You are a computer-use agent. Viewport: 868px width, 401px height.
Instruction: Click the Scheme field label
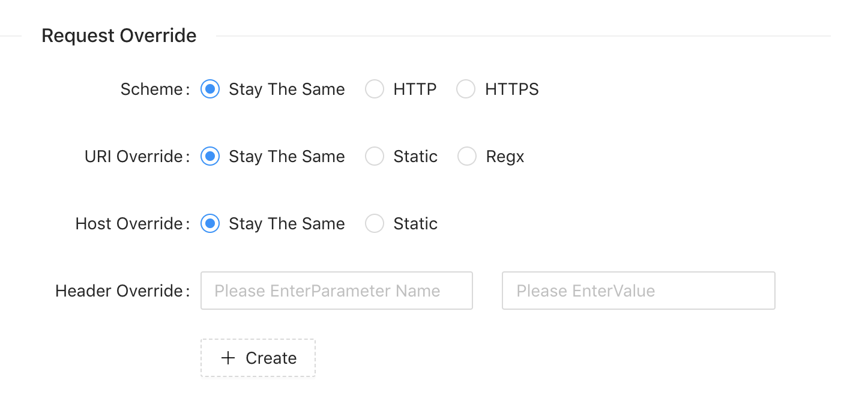(152, 89)
